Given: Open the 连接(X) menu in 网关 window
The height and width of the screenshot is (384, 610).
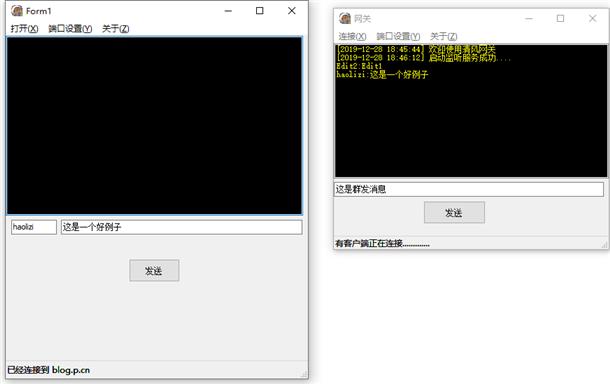Looking at the screenshot, I should tap(352, 37).
